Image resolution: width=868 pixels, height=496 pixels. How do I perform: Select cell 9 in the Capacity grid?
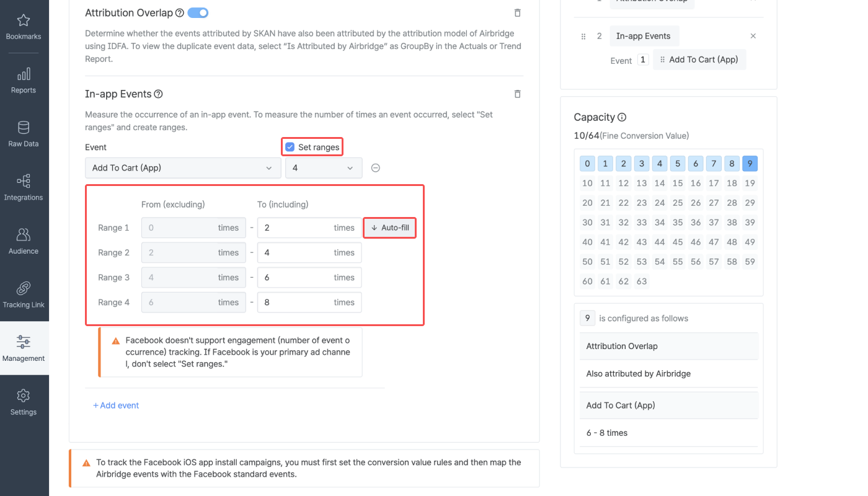click(750, 163)
